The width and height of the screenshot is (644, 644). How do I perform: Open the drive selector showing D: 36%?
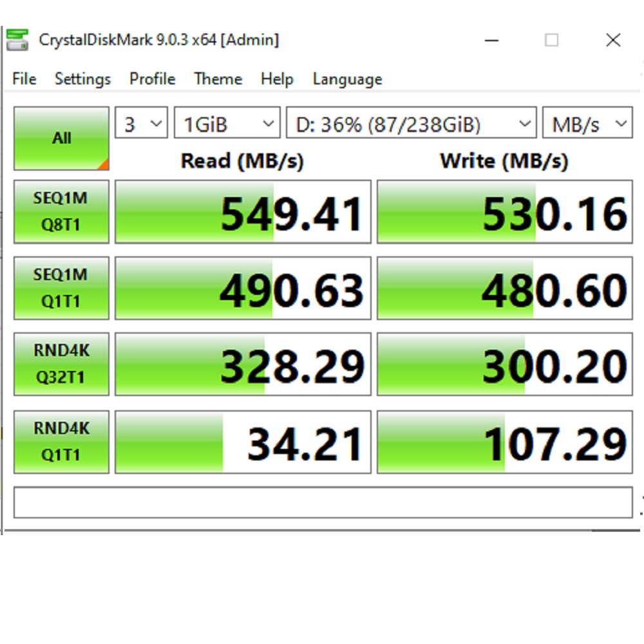point(411,123)
